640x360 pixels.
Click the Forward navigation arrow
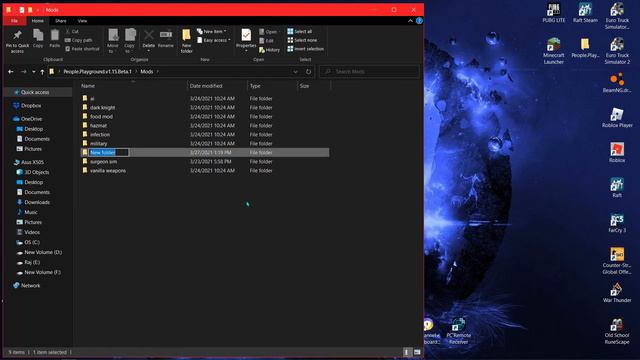coord(23,71)
